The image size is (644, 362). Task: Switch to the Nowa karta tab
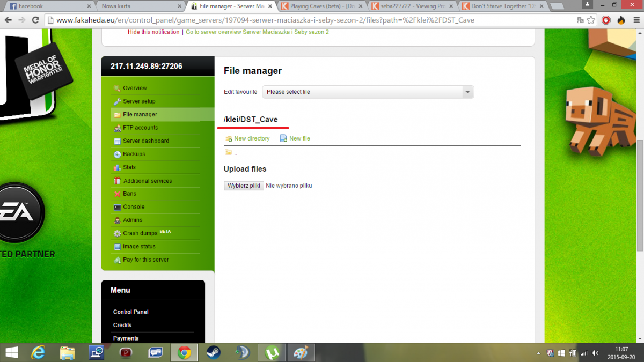[x=140, y=6]
